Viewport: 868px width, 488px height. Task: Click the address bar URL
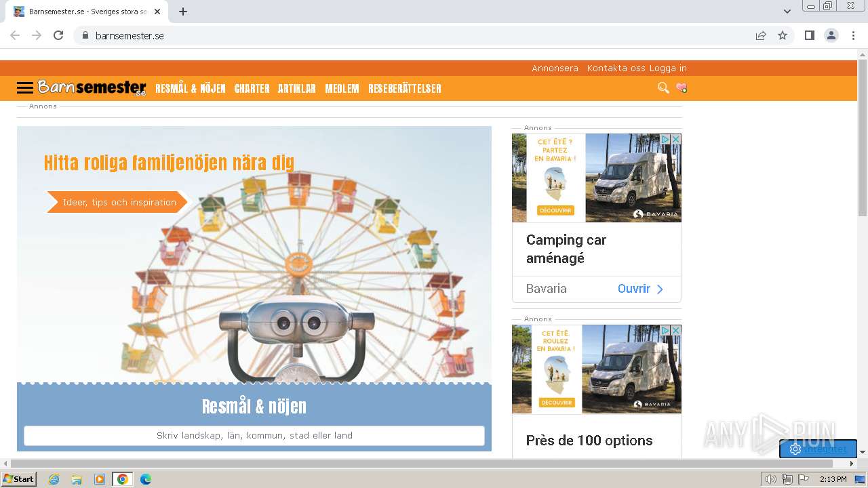pyautogui.click(x=130, y=36)
